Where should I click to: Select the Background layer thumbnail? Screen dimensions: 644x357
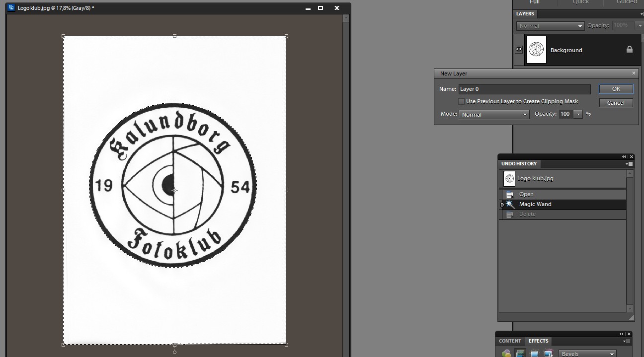(536, 50)
